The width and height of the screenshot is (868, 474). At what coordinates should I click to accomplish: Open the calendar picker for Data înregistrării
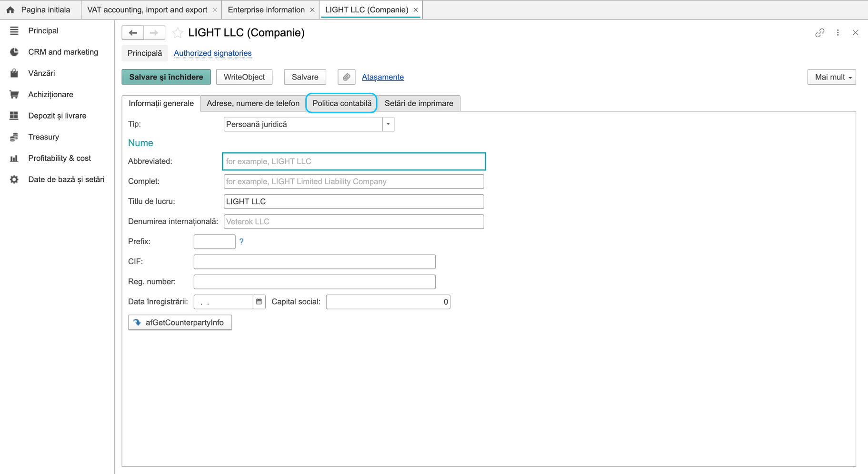(x=259, y=302)
